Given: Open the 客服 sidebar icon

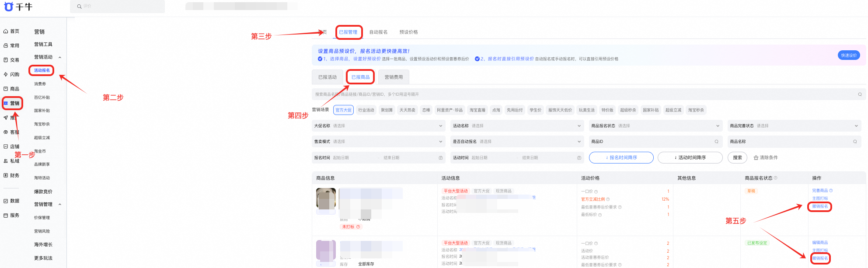Looking at the screenshot, I should pyautogui.click(x=6, y=132).
